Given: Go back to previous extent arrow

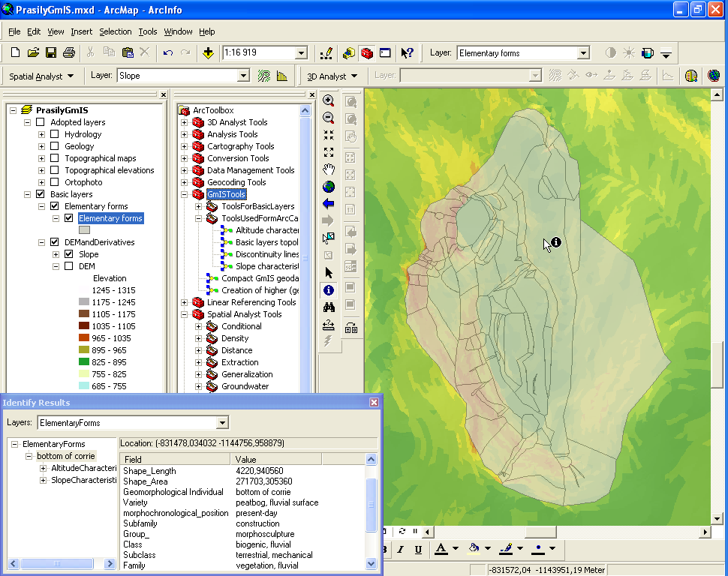Looking at the screenshot, I should (328, 203).
